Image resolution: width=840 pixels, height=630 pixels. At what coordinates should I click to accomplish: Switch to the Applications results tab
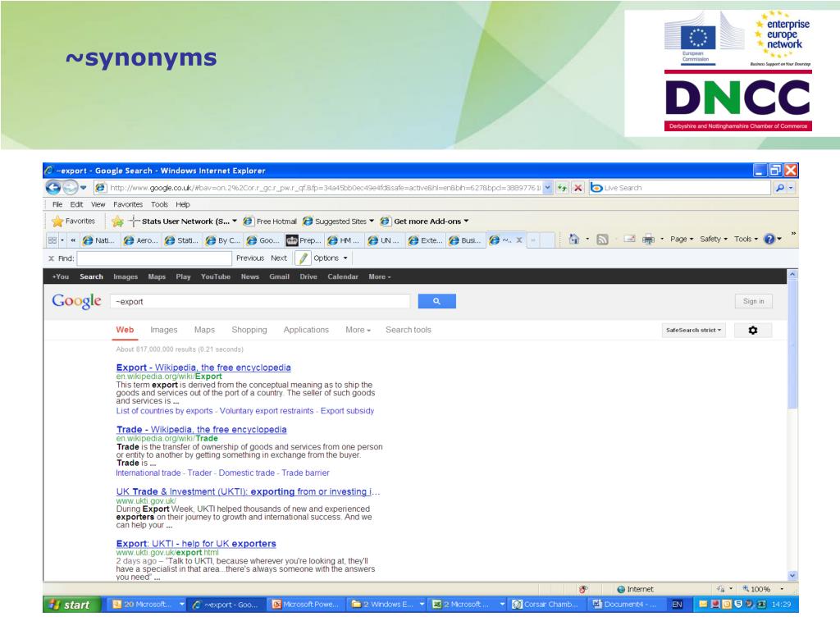pos(306,330)
